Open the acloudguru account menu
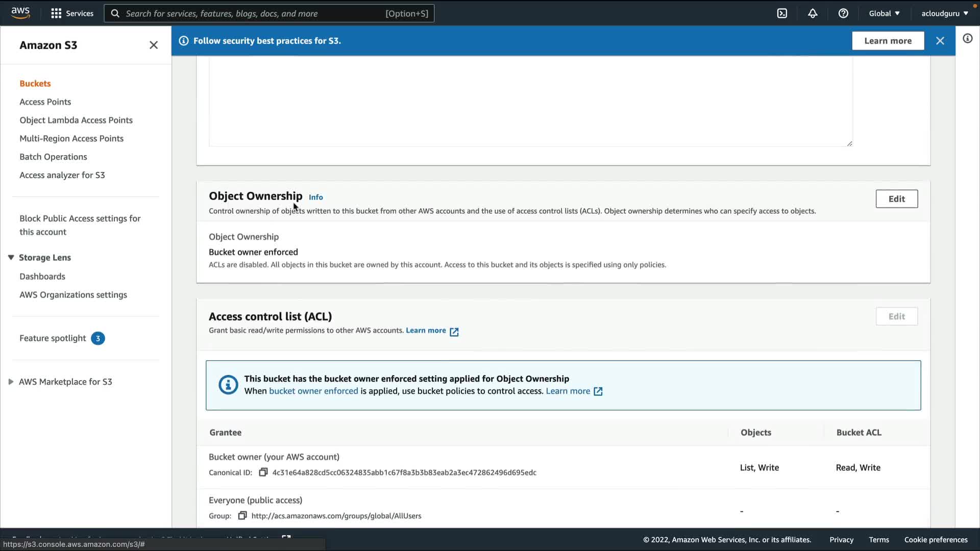Viewport: 980px width, 551px height. pos(944,13)
